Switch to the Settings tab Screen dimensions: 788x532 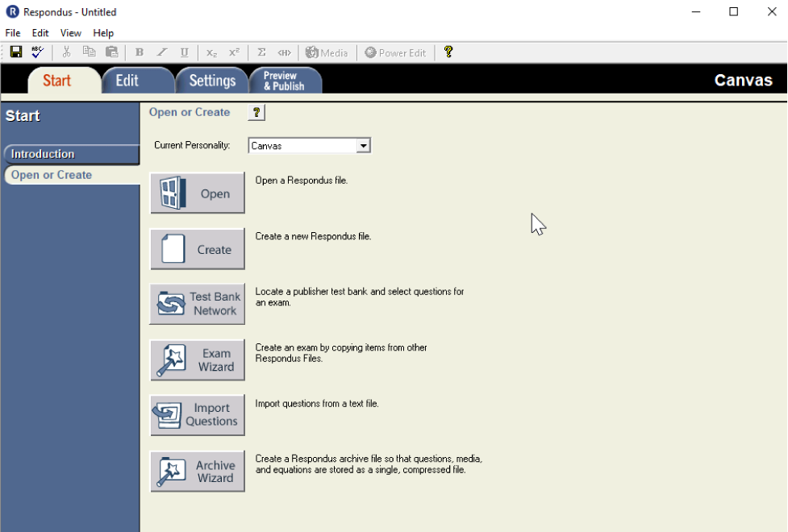pyautogui.click(x=213, y=81)
